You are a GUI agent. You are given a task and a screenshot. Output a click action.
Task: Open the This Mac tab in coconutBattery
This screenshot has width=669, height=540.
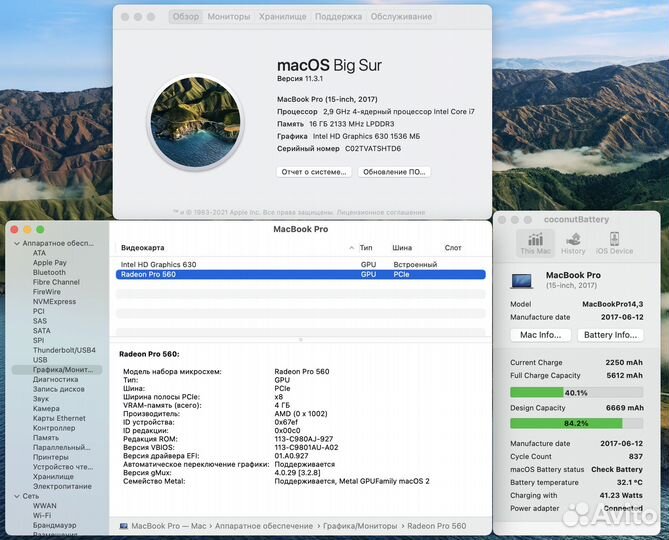tap(535, 243)
